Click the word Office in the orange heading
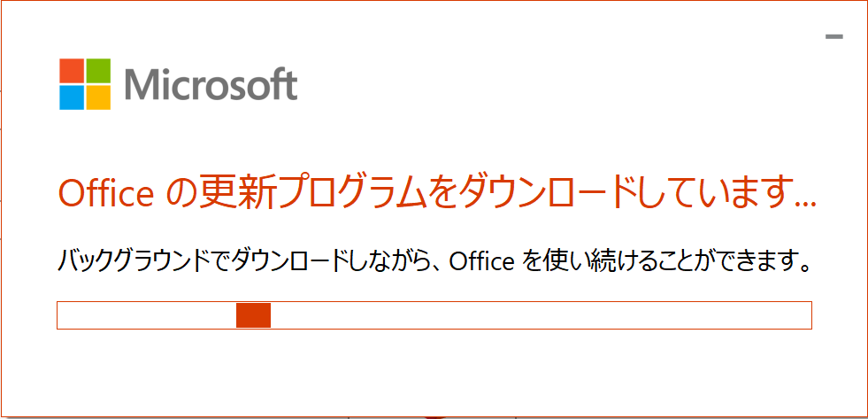 (105, 193)
